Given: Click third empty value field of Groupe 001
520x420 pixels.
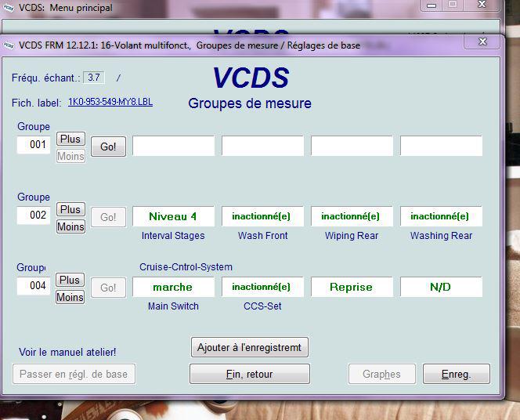Looking at the screenshot, I should (352, 146).
